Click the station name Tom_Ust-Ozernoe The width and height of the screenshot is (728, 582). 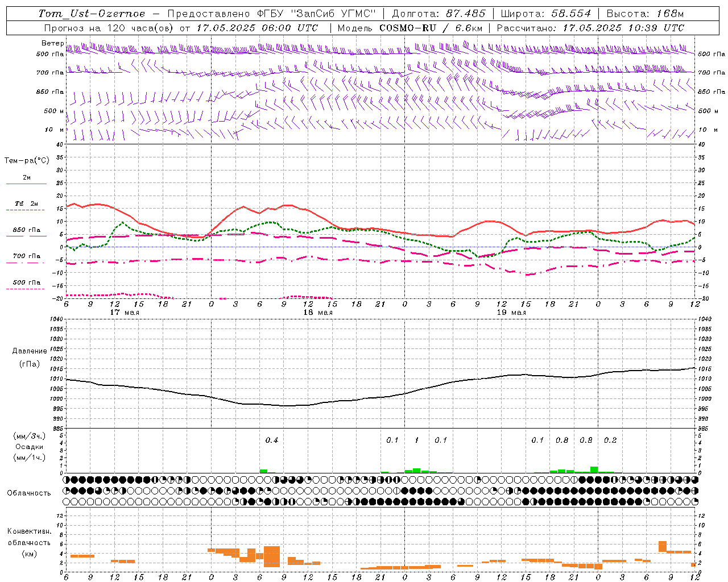click(x=92, y=14)
